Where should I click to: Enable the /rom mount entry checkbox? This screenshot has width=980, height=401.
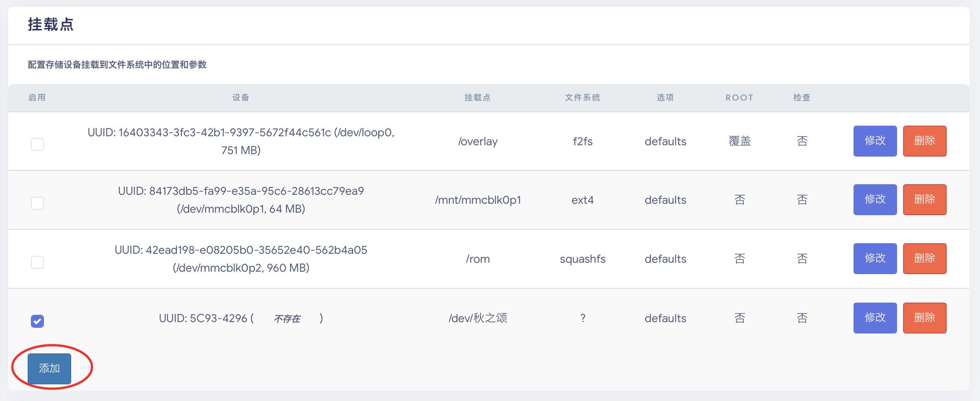click(37, 262)
